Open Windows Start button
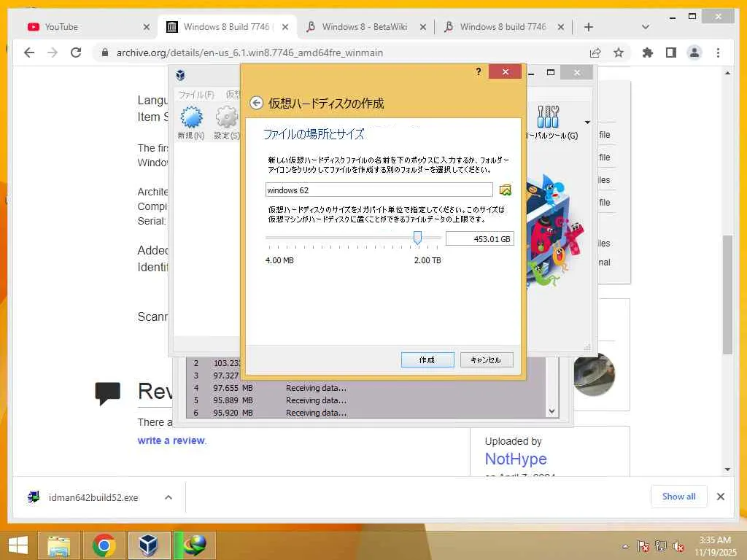The width and height of the screenshot is (747, 560). [x=18, y=545]
